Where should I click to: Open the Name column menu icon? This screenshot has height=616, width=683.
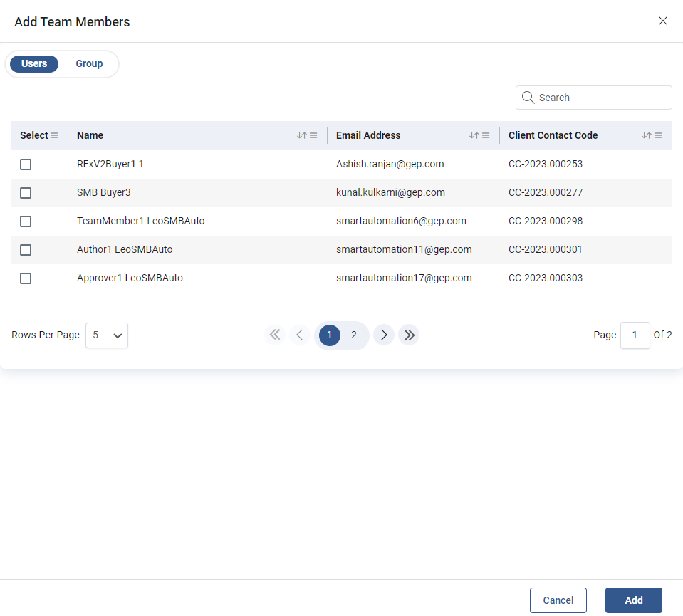313,135
